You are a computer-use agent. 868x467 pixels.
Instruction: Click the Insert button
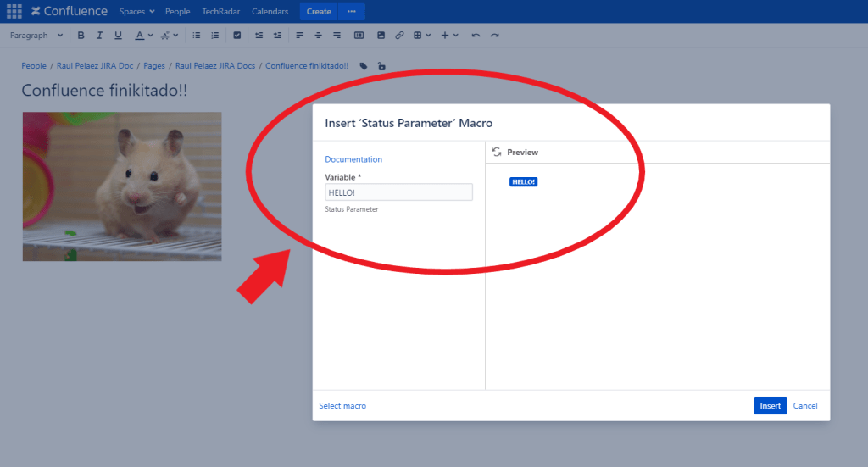point(770,406)
